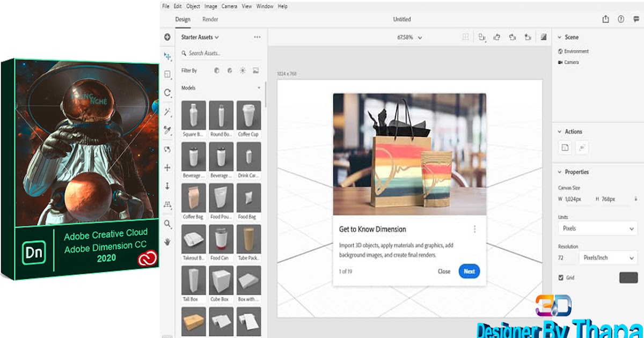The height and width of the screenshot is (338, 644).
Task: Toggle the Lights filter icon
Action: pos(243,70)
